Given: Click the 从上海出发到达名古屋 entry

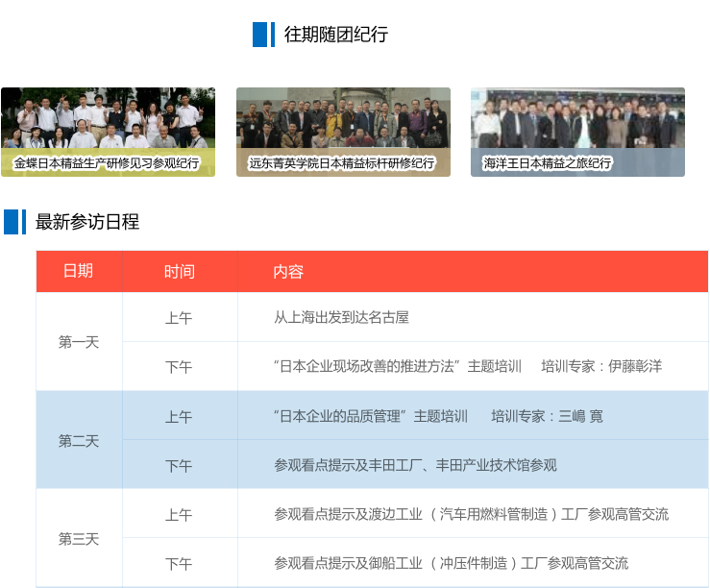Looking at the screenshot, I should coord(341,317).
